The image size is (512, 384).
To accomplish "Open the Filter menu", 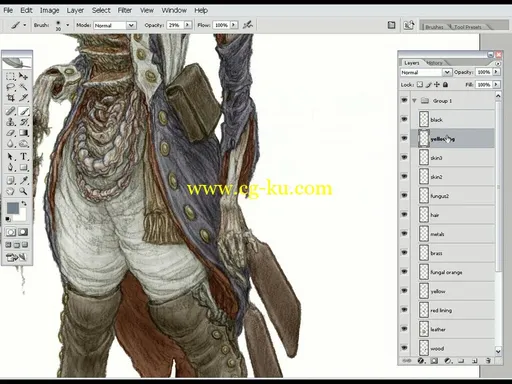I will (x=125, y=10).
